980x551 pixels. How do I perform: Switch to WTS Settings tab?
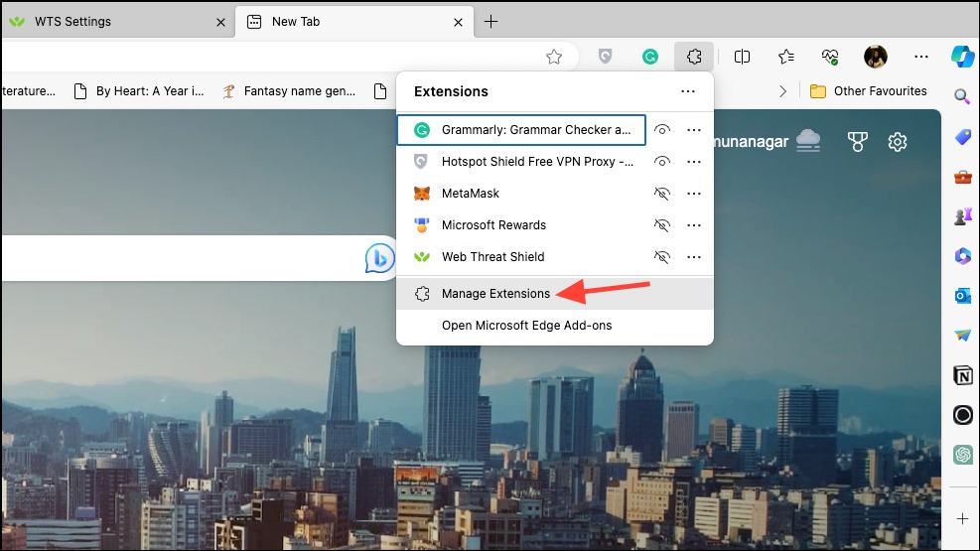tap(117, 22)
